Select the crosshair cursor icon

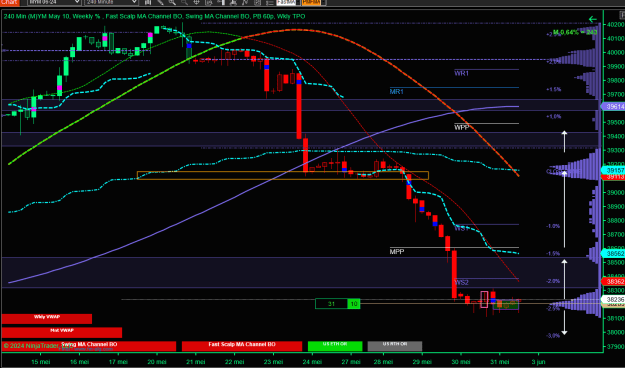(197, 2)
